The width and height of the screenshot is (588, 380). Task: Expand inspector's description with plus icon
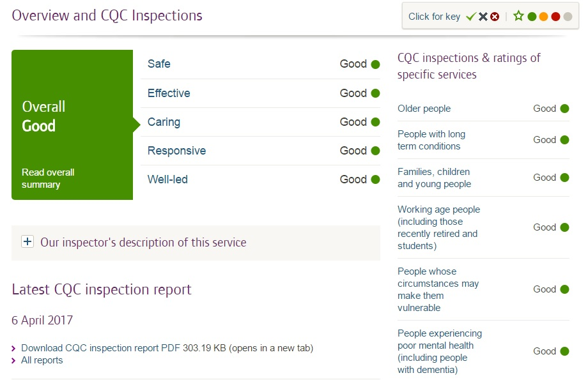tap(27, 241)
